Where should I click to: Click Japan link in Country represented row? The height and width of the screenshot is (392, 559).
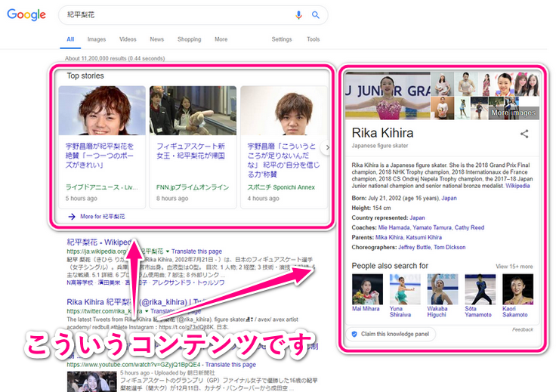(x=417, y=218)
